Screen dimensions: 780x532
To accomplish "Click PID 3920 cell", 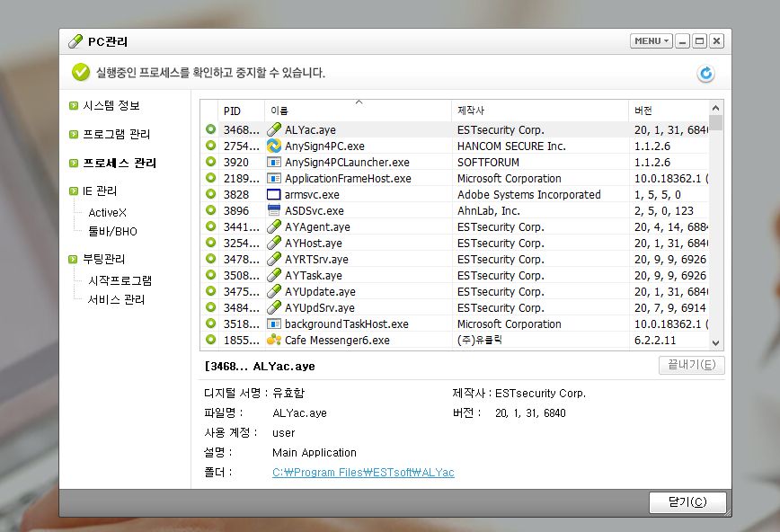I will click(235, 163).
